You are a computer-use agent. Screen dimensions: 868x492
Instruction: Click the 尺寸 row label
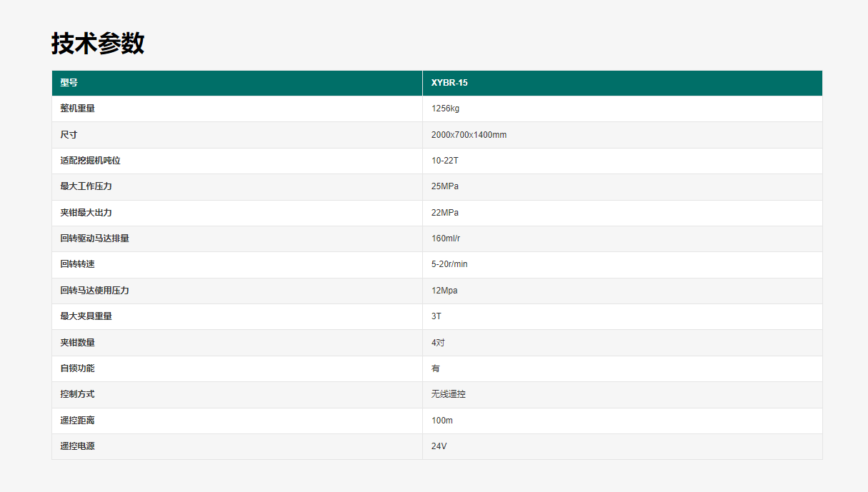tap(69, 135)
